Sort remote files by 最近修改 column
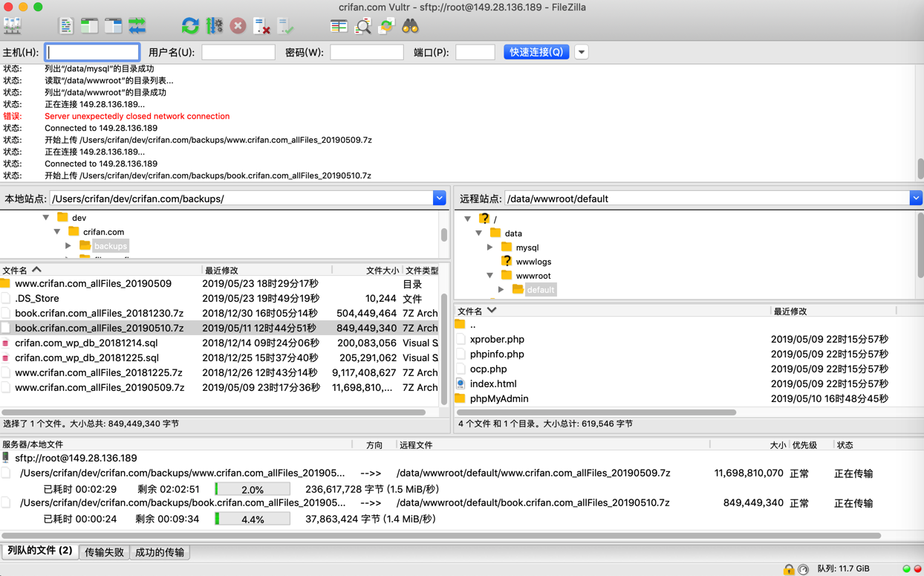The image size is (924, 576). [833, 311]
